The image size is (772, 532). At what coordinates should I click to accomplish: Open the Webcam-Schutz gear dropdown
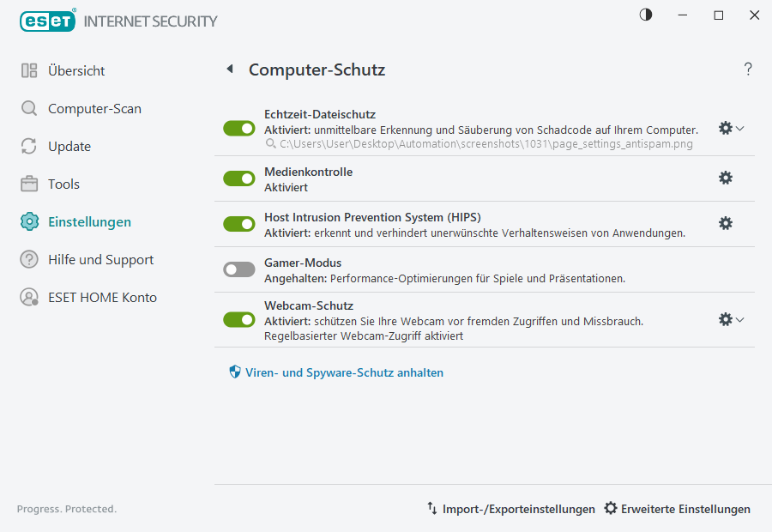click(x=739, y=319)
